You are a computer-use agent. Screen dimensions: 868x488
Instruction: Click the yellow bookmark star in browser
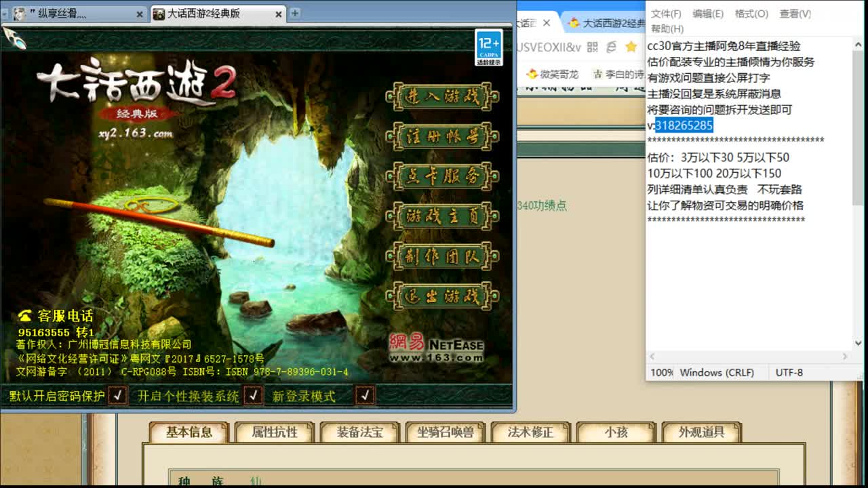point(631,47)
